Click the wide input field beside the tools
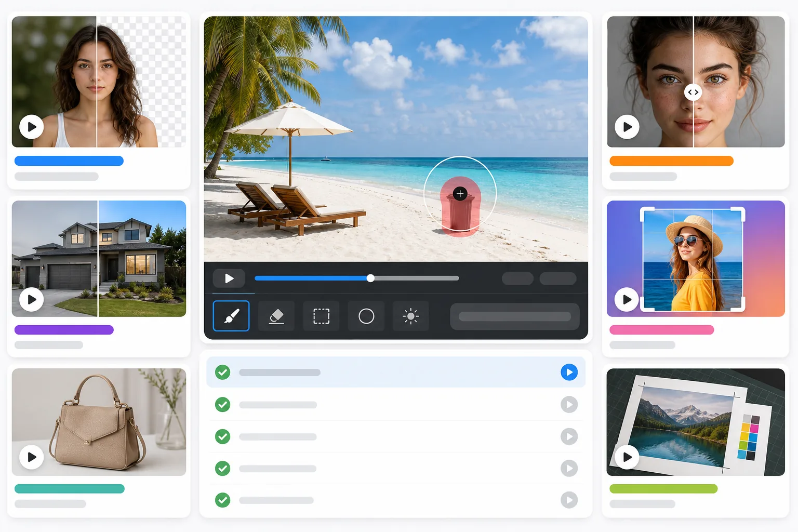 click(515, 316)
